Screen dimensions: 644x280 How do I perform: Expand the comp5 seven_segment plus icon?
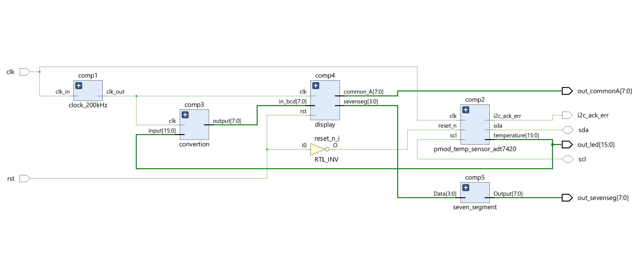pyautogui.click(x=466, y=188)
